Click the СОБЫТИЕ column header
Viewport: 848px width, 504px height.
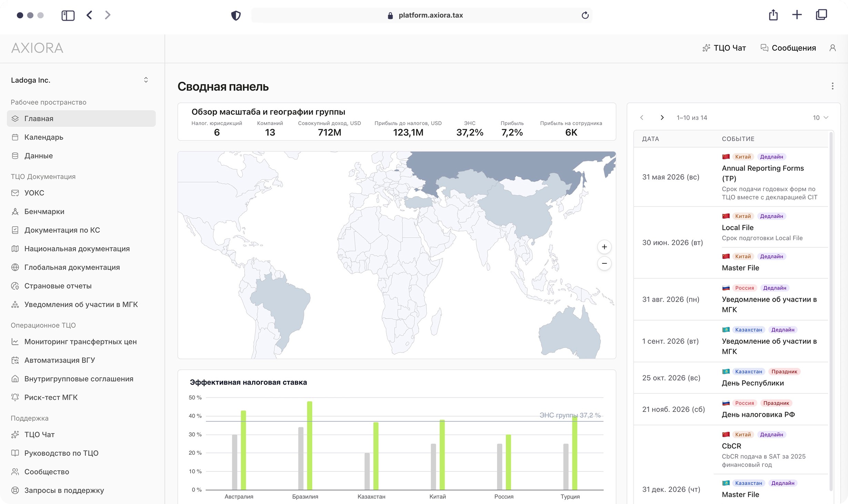pos(738,139)
